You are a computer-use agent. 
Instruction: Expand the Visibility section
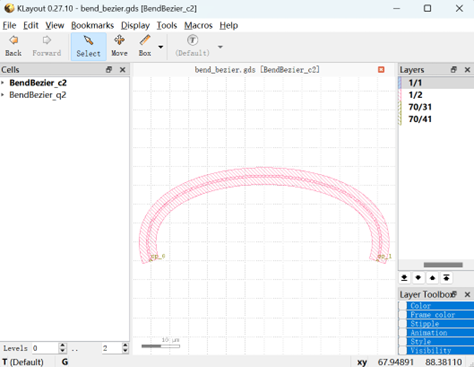[440, 350]
